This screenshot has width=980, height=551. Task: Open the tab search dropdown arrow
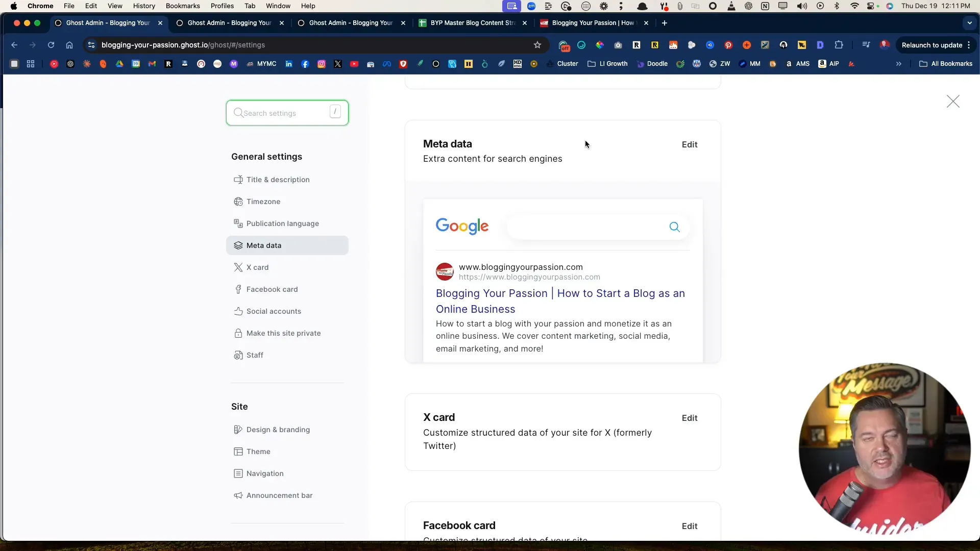pos(969,23)
